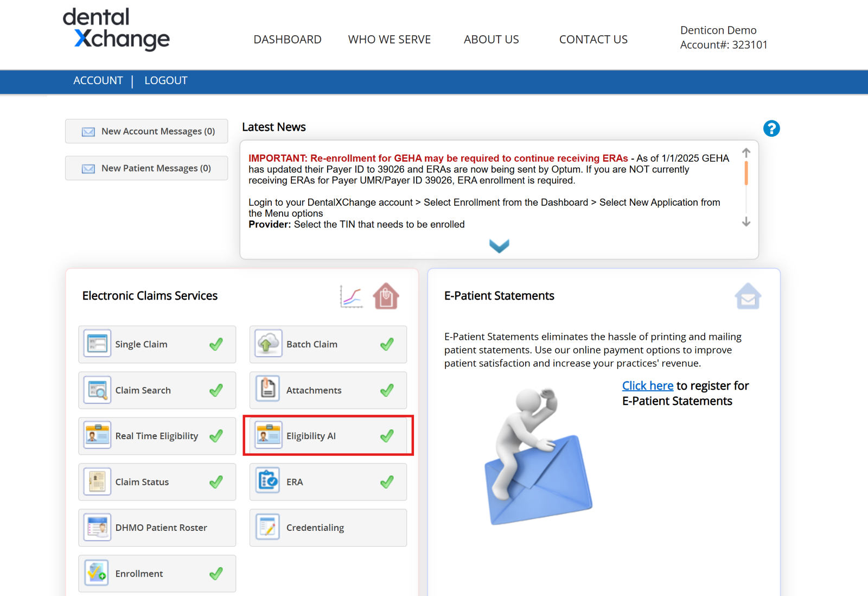The height and width of the screenshot is (596, 868).
Task: Click 'Account#: 323101' text
Action: (x=724, y=45)
